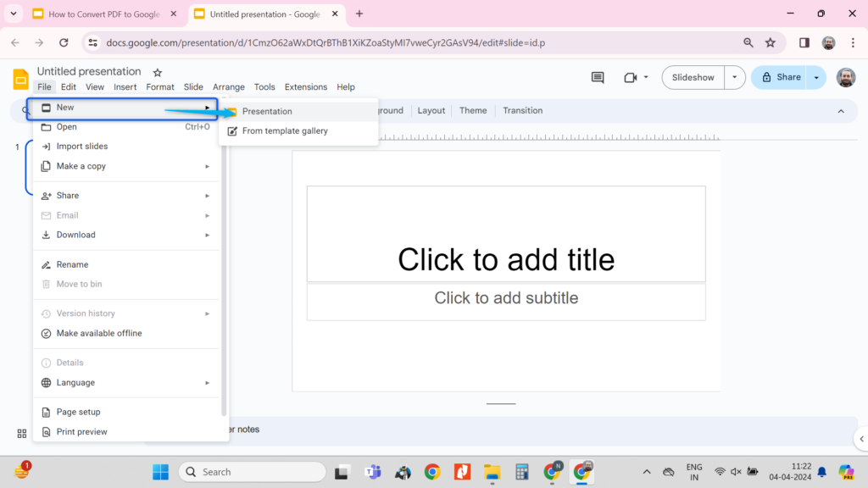Collapse the toolbar with the chevron
Image resolution: width=868 pixels, height=488 pixels.
point(840,110)
